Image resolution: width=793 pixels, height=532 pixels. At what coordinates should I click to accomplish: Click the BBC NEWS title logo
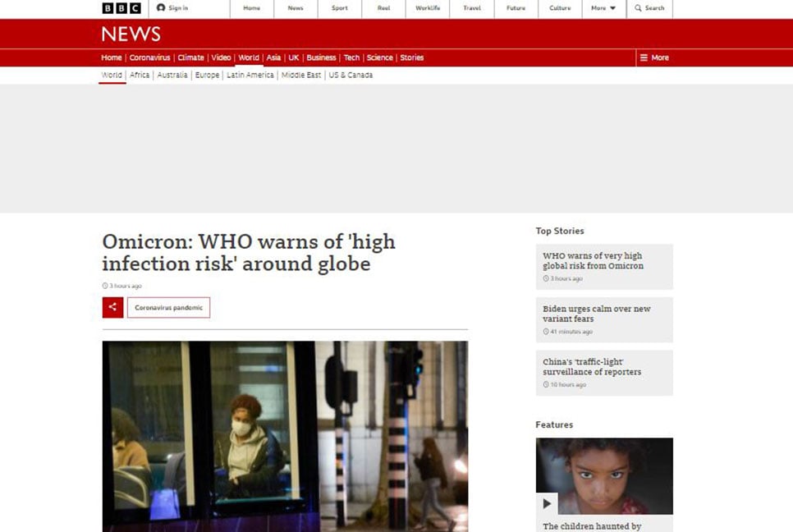coord(131,34)
